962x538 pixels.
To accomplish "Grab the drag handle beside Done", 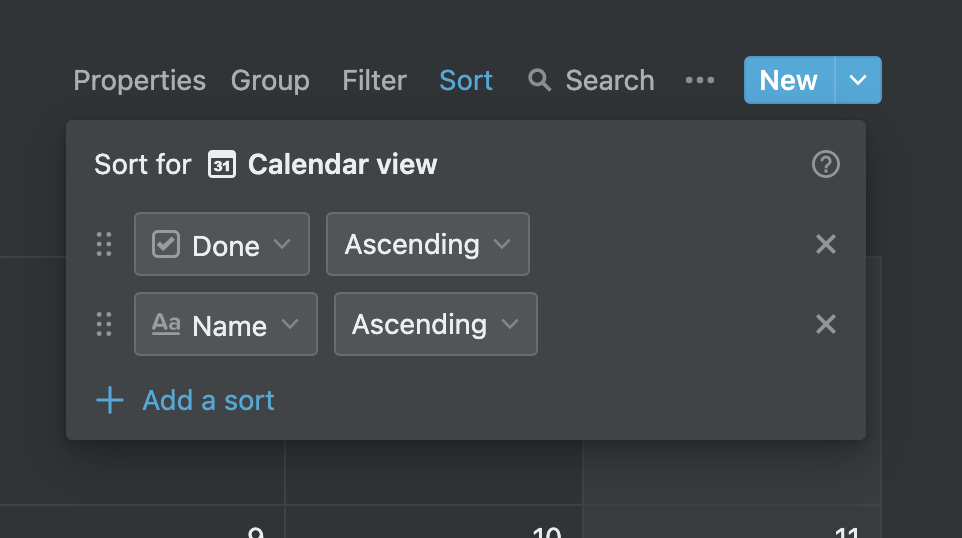I will point(104,244).
